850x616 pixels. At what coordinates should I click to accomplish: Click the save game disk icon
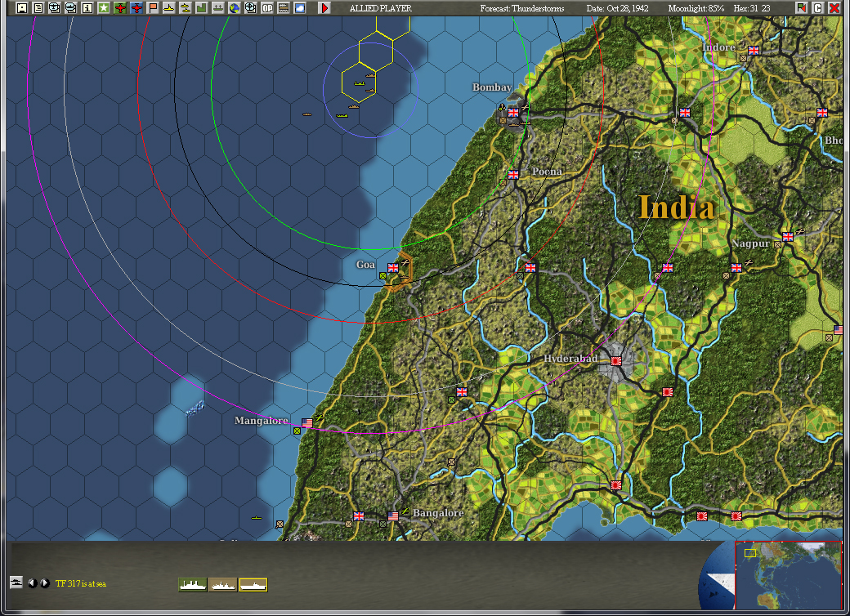tap(22, 8)
